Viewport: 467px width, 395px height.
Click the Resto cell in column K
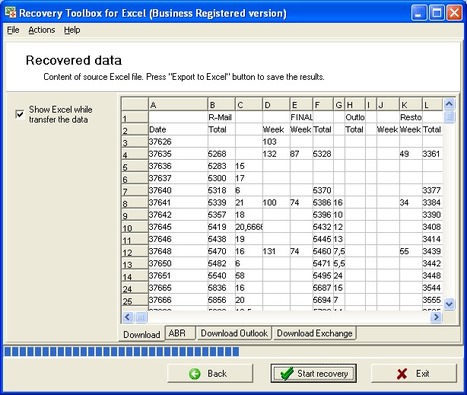pyautogui.click(x=411, y=117)
